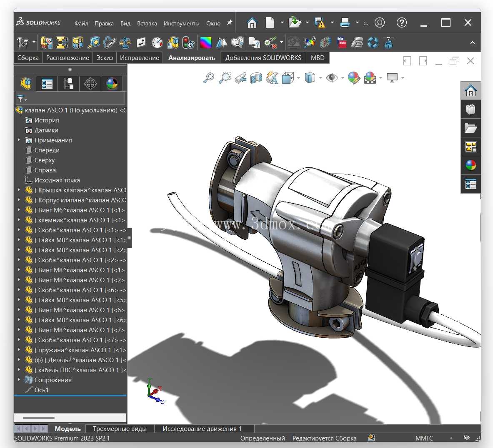
Task: Create a new document with the New icon
Action: pyautogui.click(x=270, y=22)
